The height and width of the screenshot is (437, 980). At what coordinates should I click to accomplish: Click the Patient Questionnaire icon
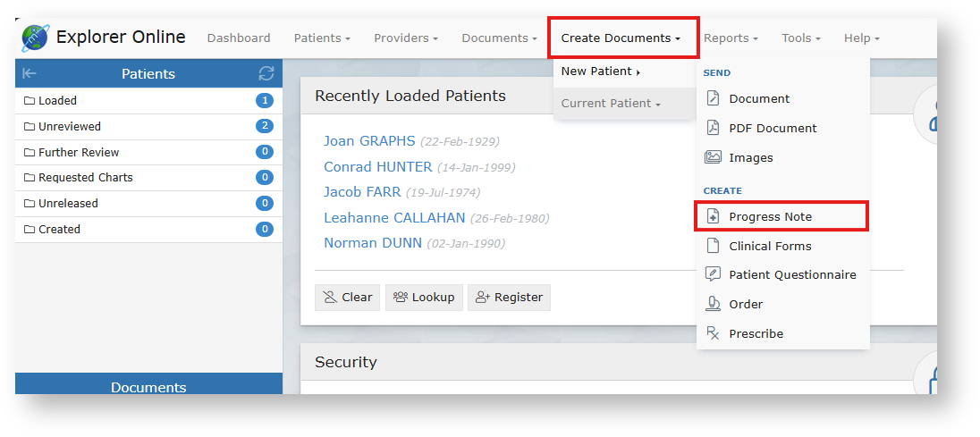click(713, 274)
